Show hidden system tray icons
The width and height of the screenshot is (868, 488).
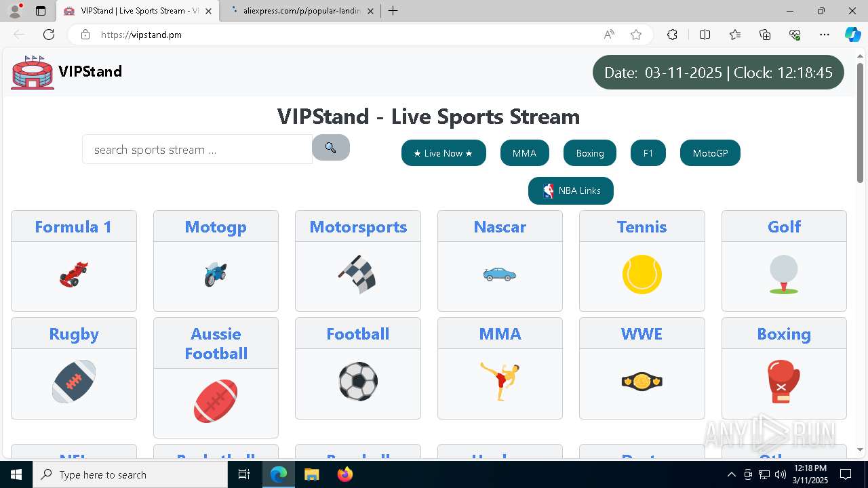point(731,474)
